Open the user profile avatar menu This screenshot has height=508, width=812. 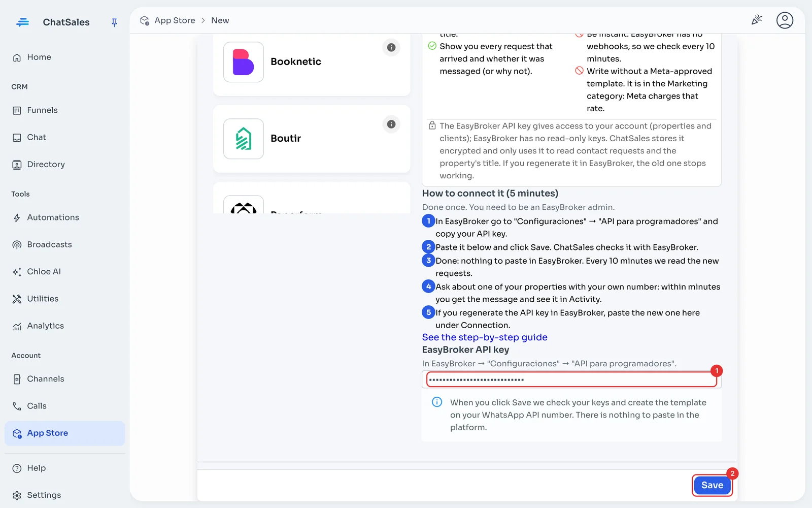(x=785, y=20)
